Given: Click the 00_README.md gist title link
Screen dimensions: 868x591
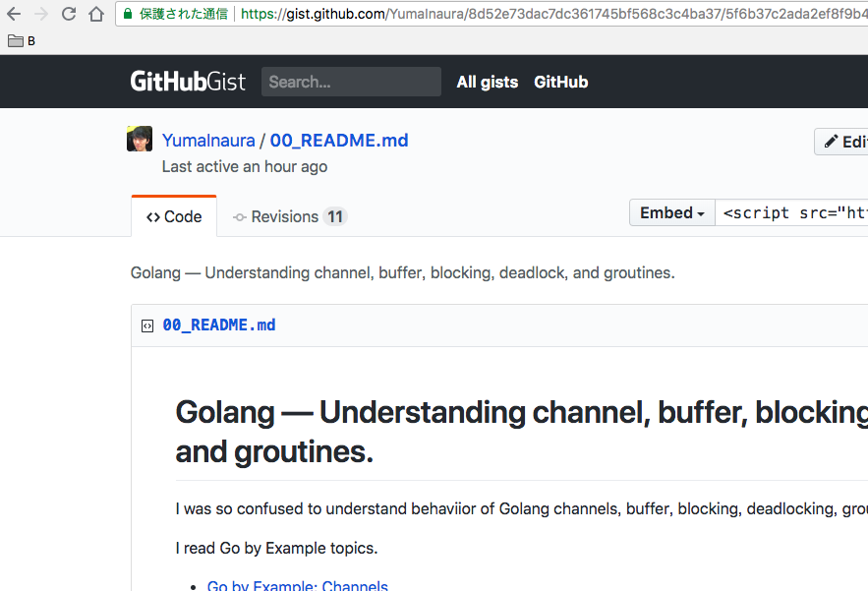Looking at the screenshot, I should click(x=339, y=141).
